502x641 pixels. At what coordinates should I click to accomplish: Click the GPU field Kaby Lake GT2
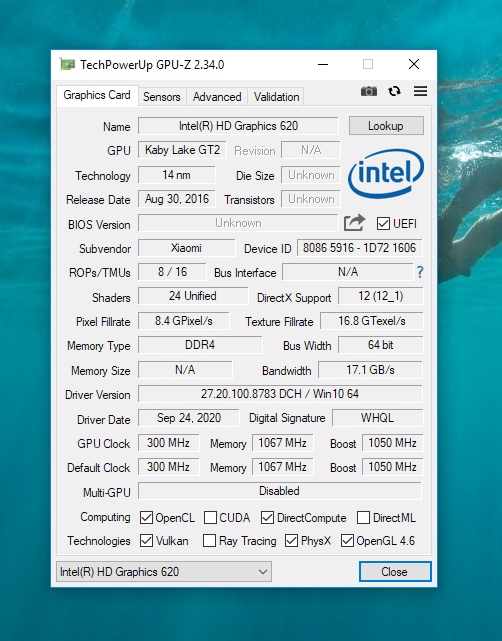[182, 150]
